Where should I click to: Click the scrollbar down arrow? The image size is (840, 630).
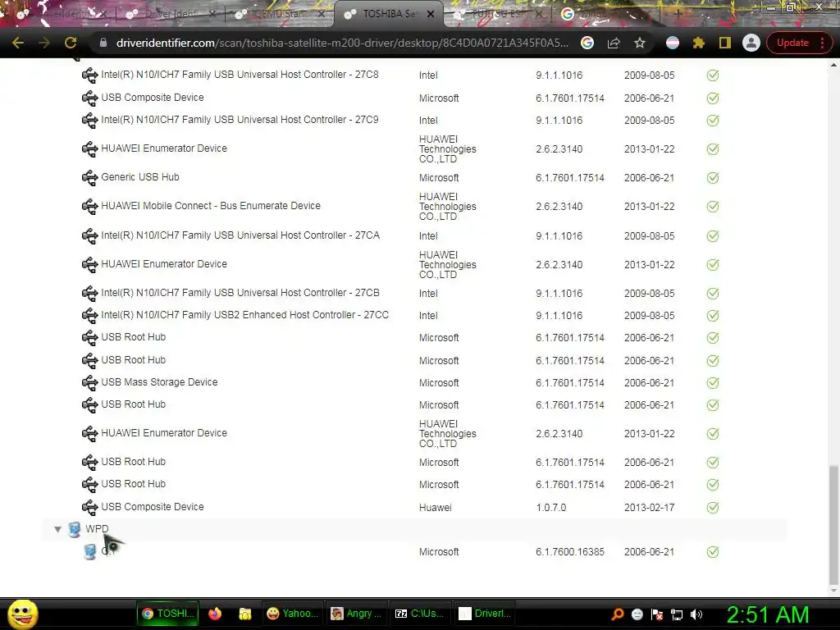pyautogui.click(x=833, y=591)
